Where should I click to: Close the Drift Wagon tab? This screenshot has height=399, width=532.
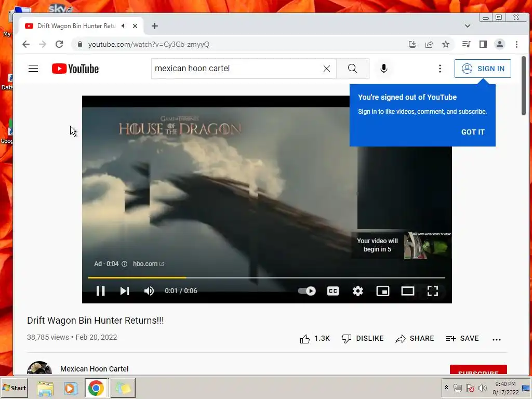135,26
